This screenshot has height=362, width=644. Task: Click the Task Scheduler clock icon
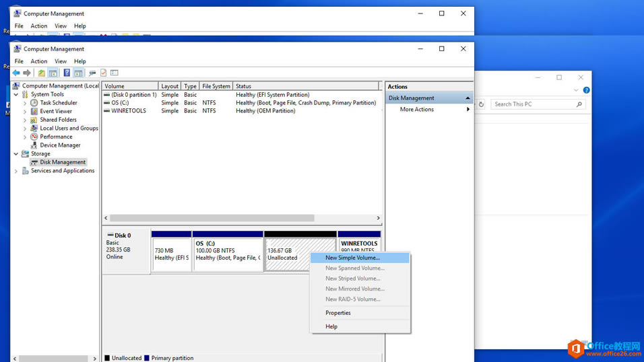(x=34, y=102)
